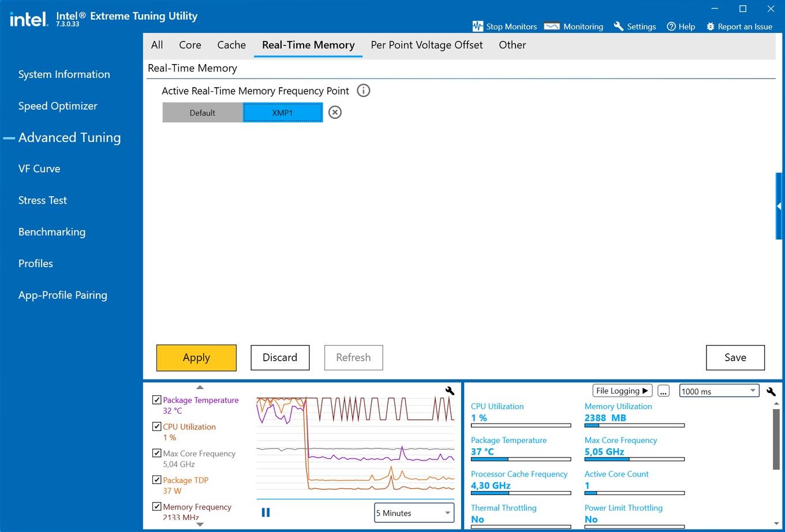The image size is (785, 532).
Task: Switch to the All tab
Action: click(157, 45)
